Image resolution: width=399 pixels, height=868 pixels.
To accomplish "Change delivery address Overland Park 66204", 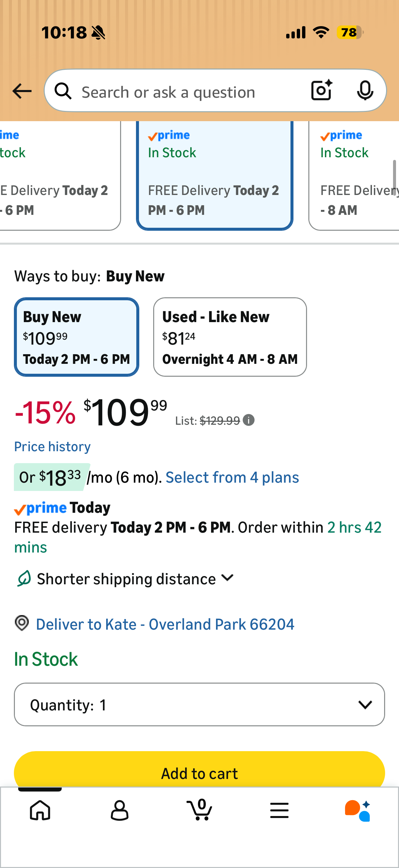I will coord(165,624).
